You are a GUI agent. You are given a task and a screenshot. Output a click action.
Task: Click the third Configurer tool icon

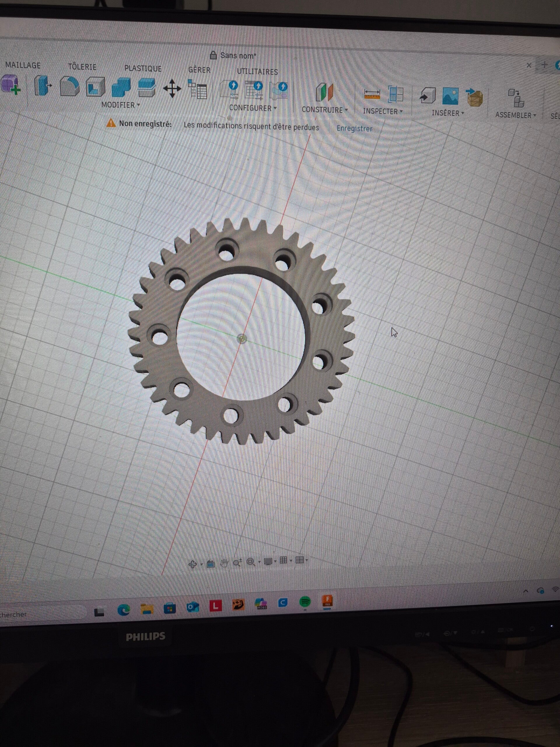(279, 91)
